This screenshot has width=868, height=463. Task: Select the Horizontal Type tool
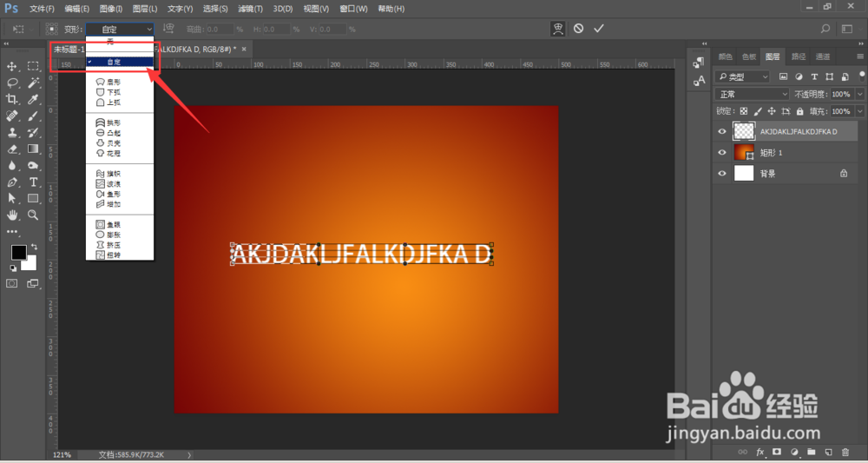[33, 182]
